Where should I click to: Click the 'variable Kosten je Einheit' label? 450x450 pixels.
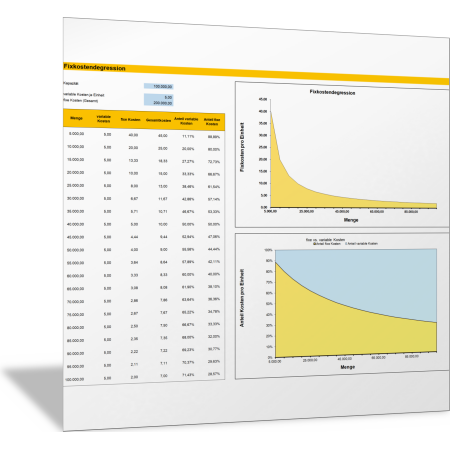pos(84,95)
